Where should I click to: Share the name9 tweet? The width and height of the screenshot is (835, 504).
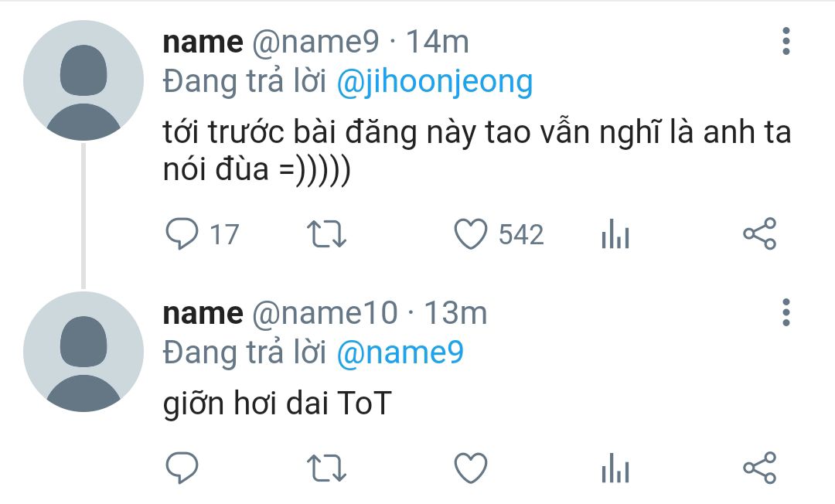[758, 234]
